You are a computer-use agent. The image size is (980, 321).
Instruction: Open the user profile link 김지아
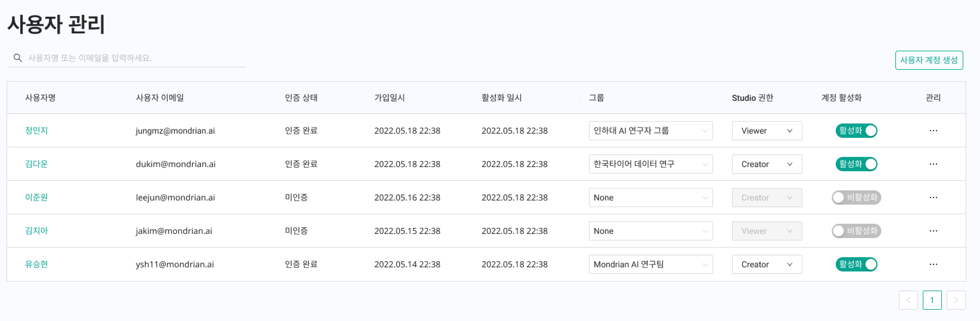coord(37,231)
